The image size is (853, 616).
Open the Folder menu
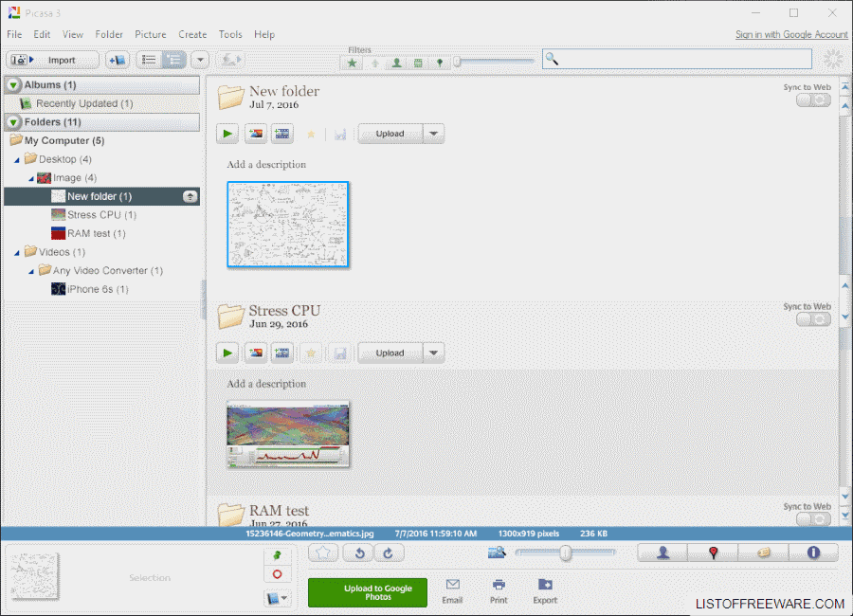tap(109, 34)
